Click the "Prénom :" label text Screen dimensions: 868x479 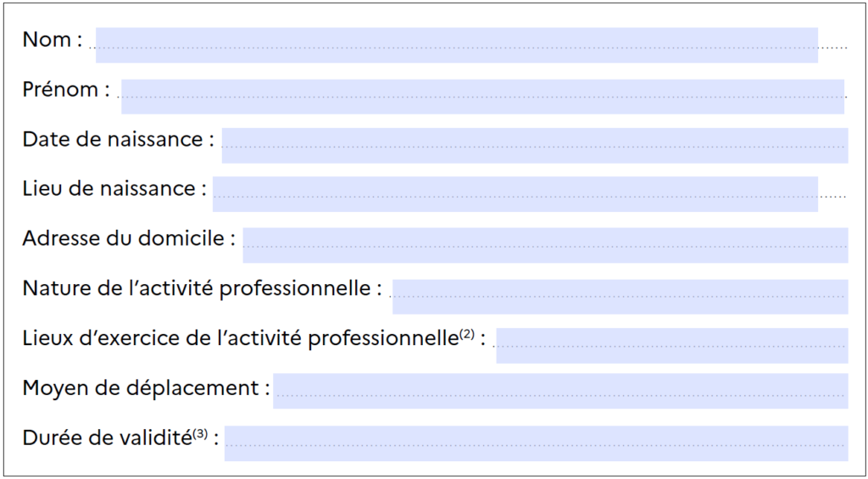pos(66,90)
